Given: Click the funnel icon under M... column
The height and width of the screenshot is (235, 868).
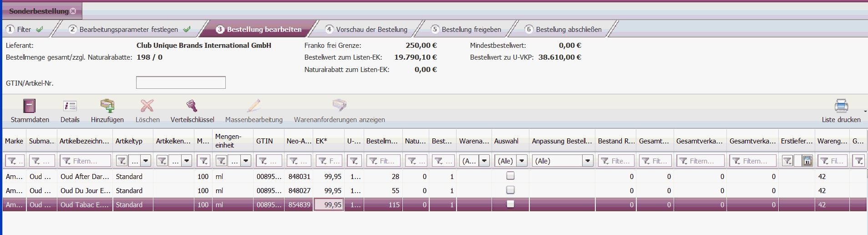Looking at the screenshot, I should [x=203, y=161].
